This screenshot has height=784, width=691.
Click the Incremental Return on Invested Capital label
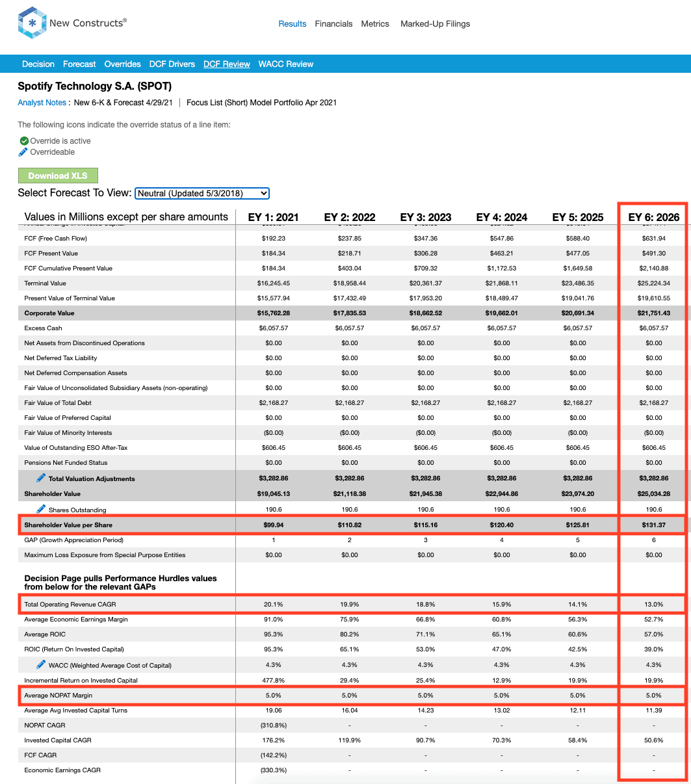coord(81,681)
